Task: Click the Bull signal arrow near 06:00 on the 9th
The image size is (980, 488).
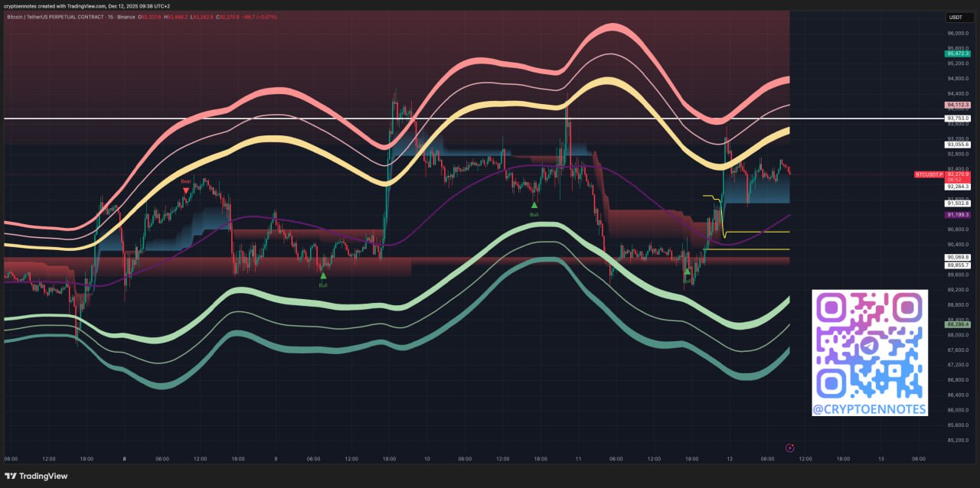Action: tap(323, 275)
